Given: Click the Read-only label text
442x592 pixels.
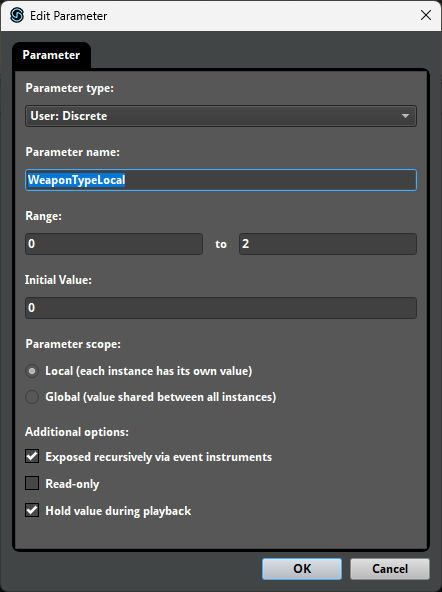Looking at the screenshot, I should click(72, 484).
